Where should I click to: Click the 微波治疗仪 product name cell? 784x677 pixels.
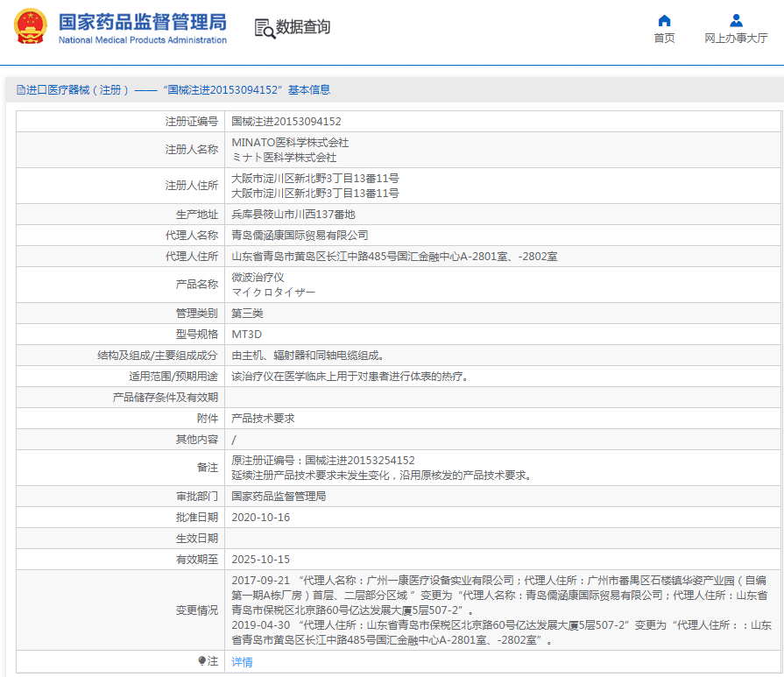click(x=253, y=277)
